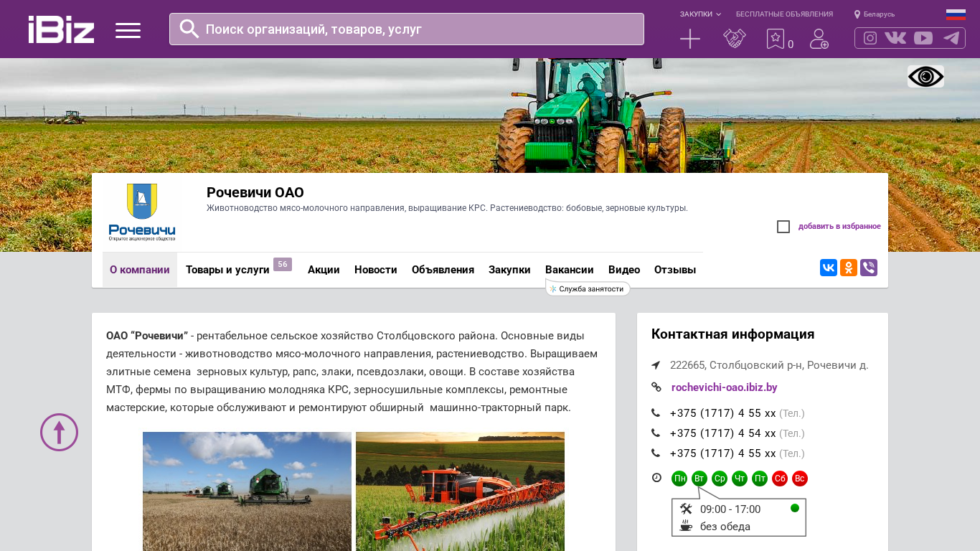This screenshot has width=980, height=551.
Task: Open the hamburger menu
Action: (x=128, y=30)
